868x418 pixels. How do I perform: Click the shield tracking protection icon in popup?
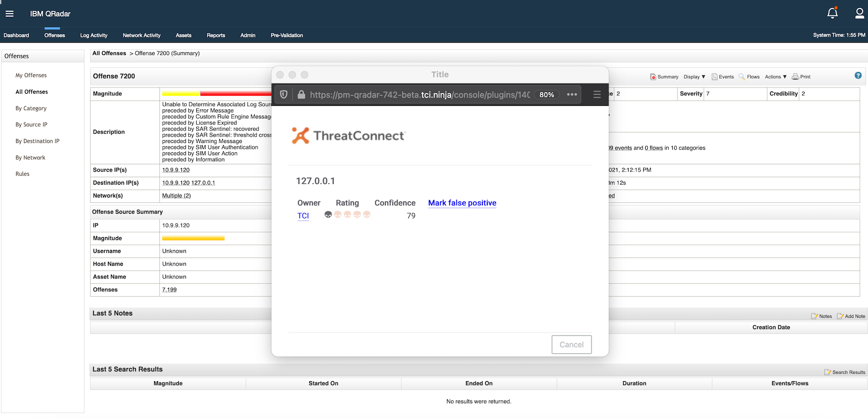tap(284, 95)
